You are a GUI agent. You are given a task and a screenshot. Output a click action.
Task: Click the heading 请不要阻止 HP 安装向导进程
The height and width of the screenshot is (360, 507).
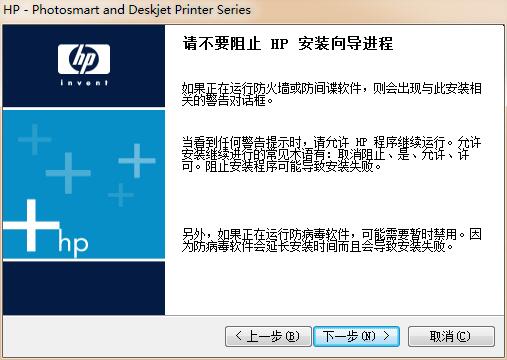click(288, 44)
